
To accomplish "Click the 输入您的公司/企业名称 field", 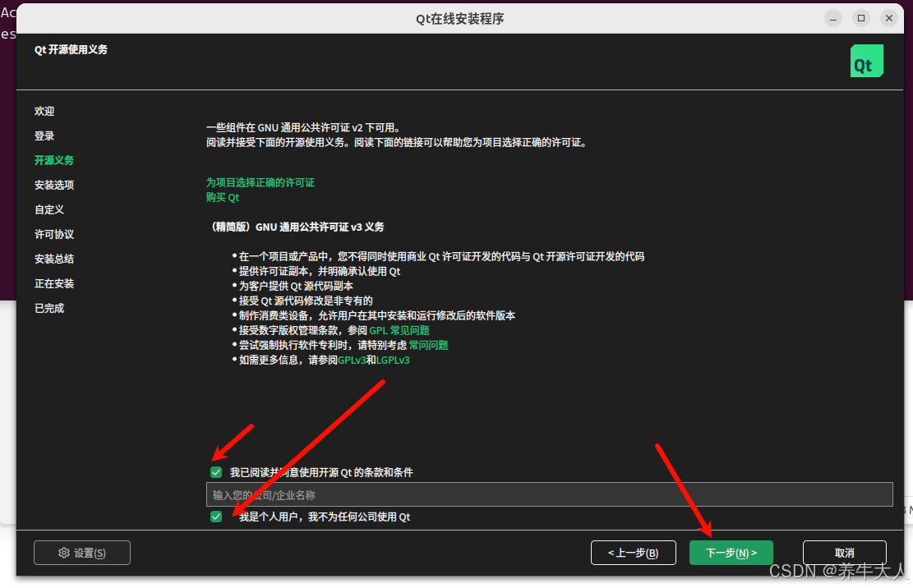I will tap(549, 495).
